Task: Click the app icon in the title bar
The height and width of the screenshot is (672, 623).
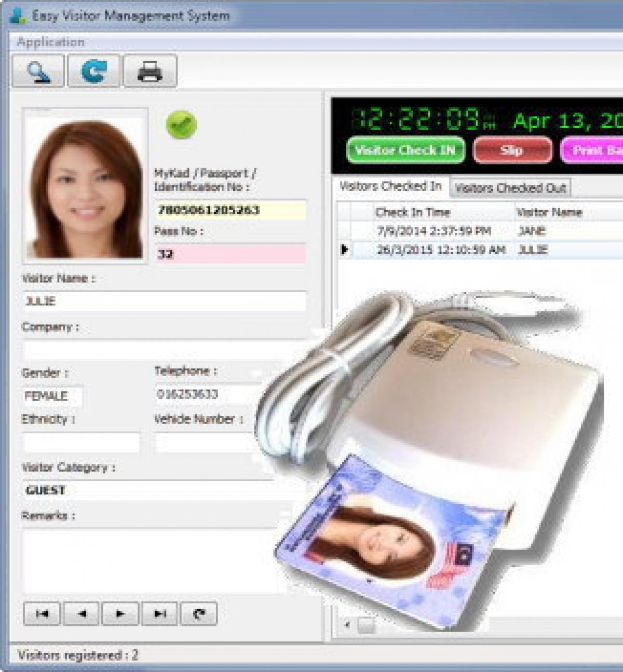Action: click(x=18, y=16)
